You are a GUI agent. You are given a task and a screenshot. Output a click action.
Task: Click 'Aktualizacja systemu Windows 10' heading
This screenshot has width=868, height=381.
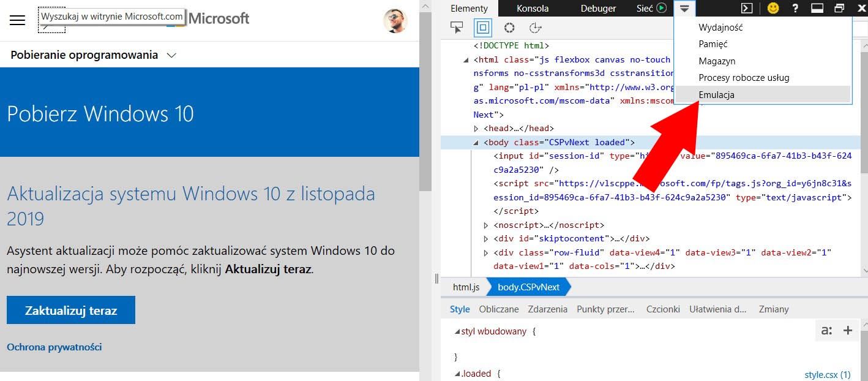point(191,206)
